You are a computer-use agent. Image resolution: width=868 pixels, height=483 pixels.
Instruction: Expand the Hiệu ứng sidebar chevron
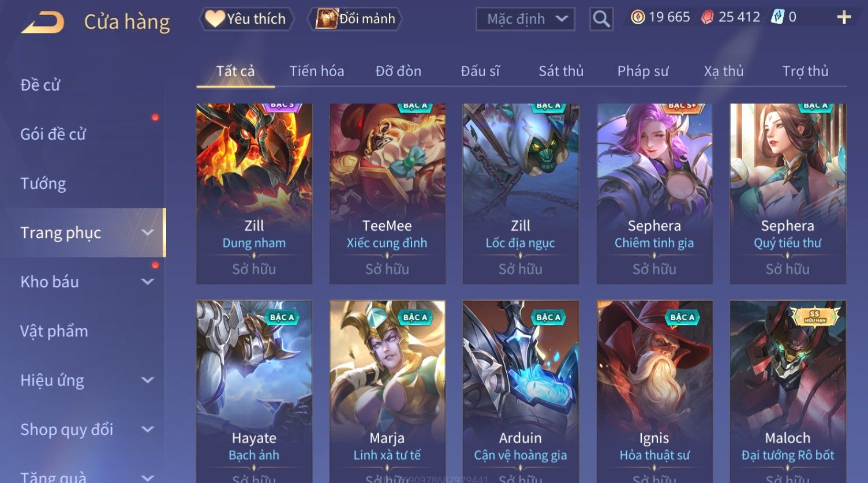click(x=148, y=380)
